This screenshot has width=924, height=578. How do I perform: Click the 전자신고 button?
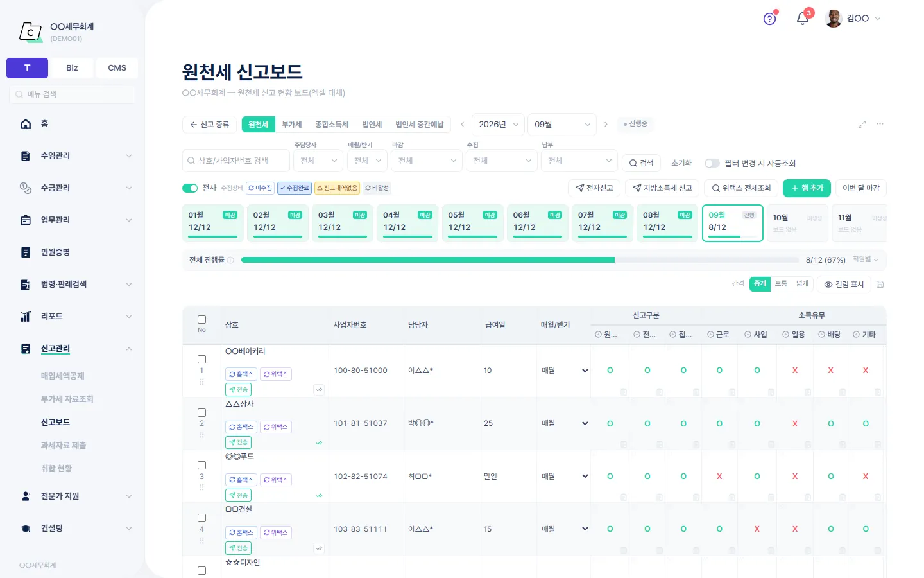pyautogui.click(x=594, y=188)
